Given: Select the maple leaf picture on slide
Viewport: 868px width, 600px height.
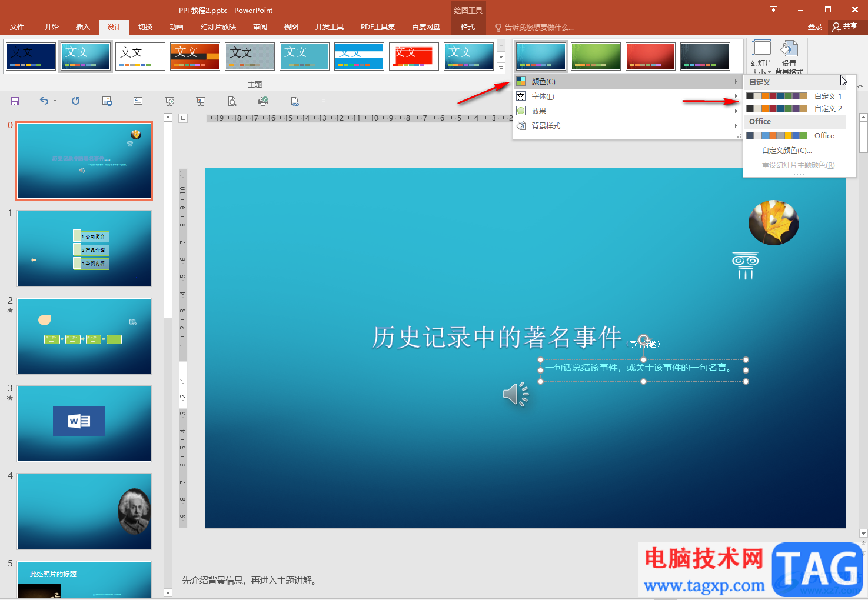Looking at the screenshot, I should click(773, 222).
